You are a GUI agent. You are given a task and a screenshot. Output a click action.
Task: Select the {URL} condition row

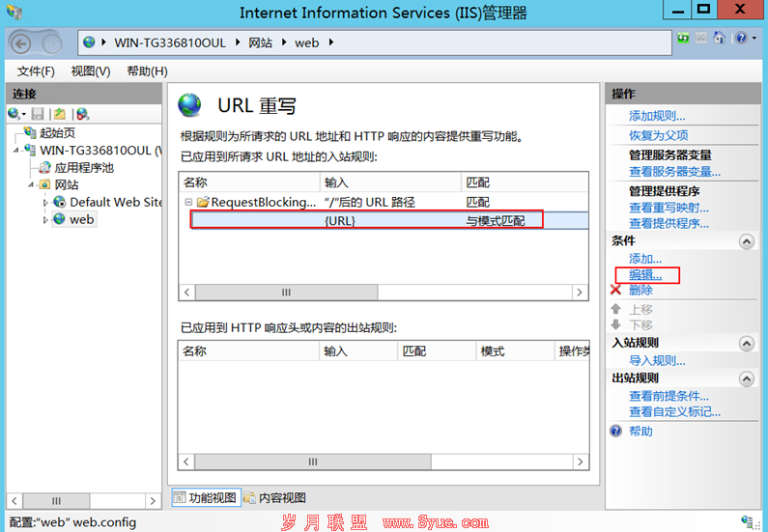[x=390, y=220]
